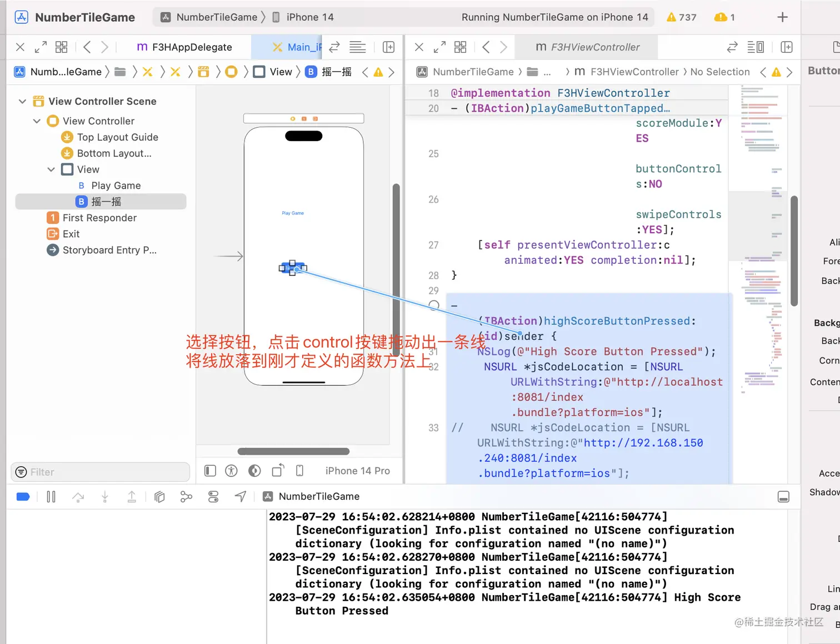This screenshot has width=840, height=644.
Task: Open the F3HViewController tab in the right editor
Action: 587,47
